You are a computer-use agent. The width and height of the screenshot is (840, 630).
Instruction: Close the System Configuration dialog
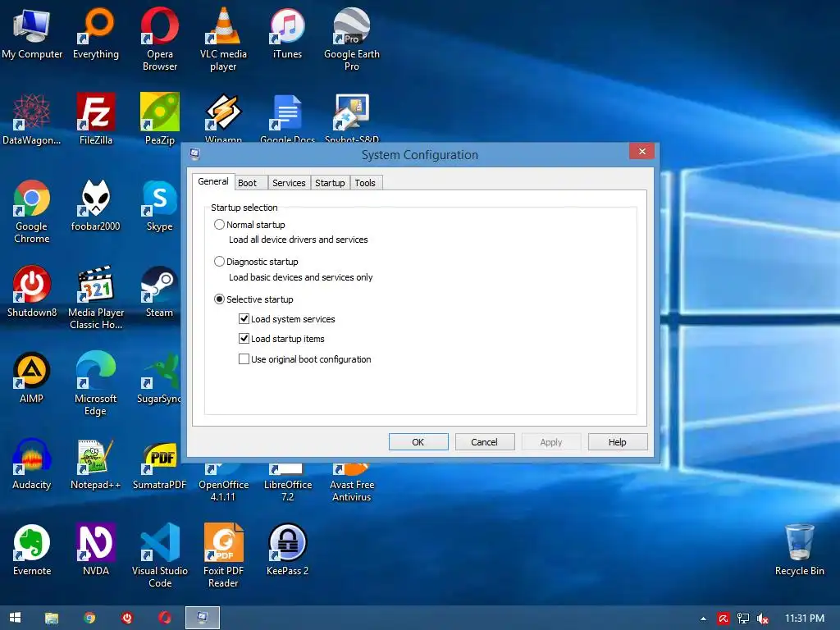pos(641,151)
